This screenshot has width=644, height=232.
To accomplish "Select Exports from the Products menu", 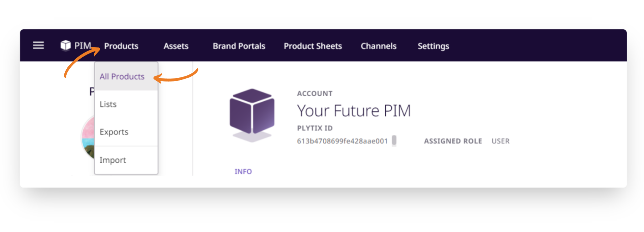I will point(114,132).
